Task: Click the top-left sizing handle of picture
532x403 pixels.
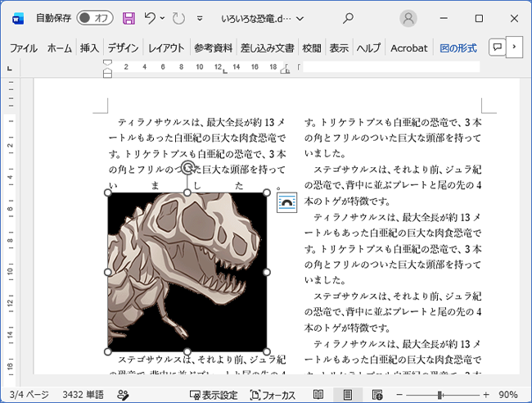Action: (x=108, y=192)
